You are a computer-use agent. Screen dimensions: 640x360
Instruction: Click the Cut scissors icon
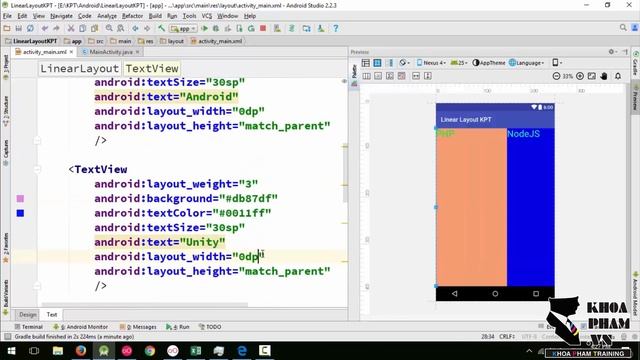pyautogui.click(x=71, y=29)
